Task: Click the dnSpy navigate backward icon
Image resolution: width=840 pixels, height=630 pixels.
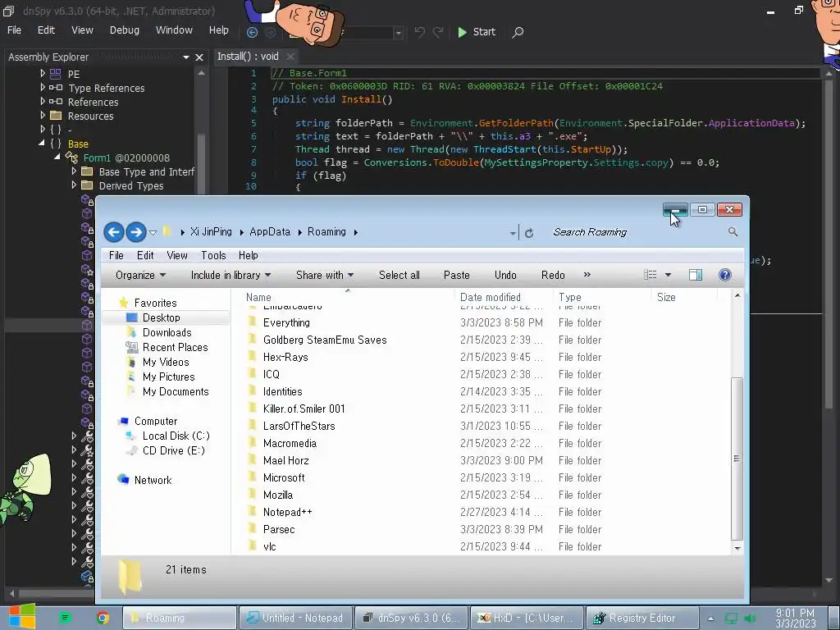Action: pos(252,32)
